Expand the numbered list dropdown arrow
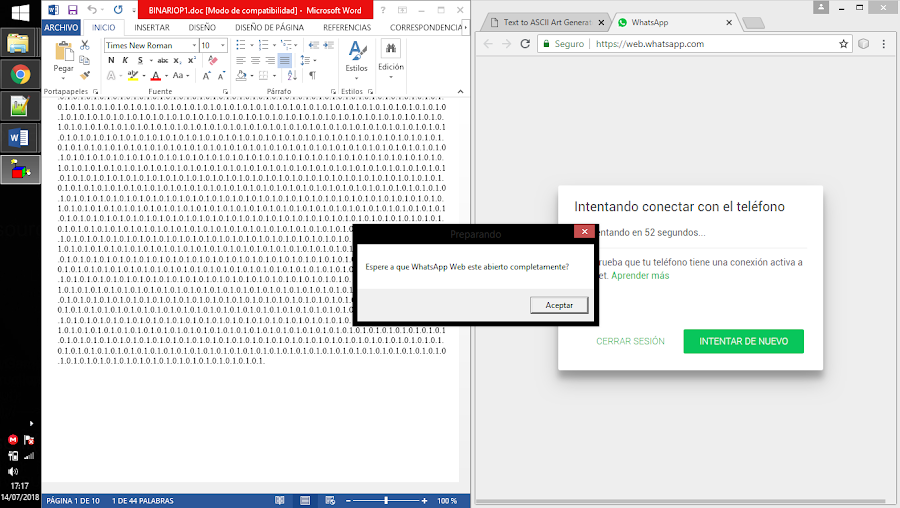This screenshot has width=900, height=508. (x=274, y=45)
